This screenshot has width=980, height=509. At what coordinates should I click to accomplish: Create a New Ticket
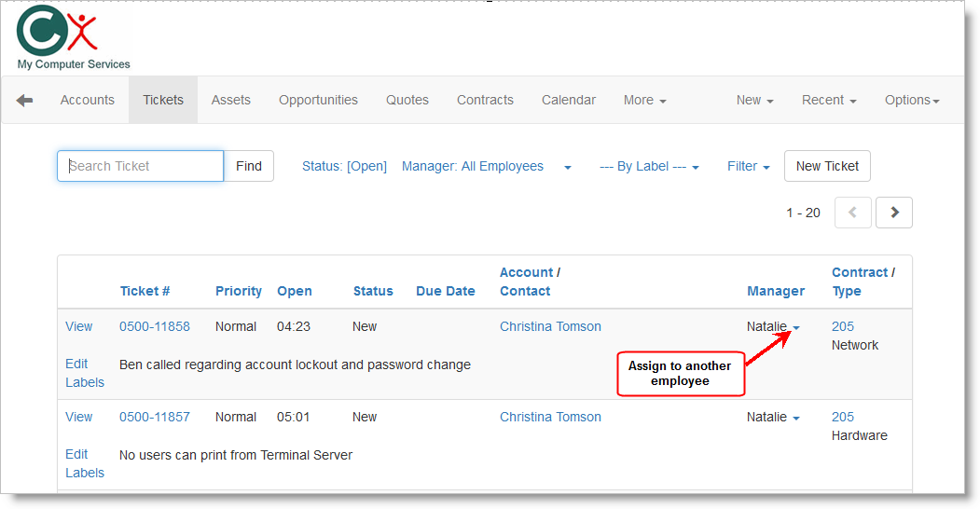pyautogui.click(x=827, y=166)
